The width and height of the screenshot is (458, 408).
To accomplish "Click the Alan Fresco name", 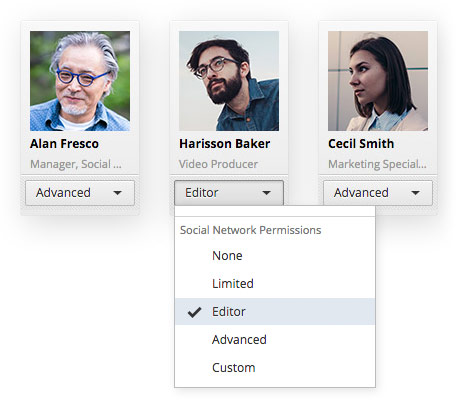I will (x=64, y=144).
